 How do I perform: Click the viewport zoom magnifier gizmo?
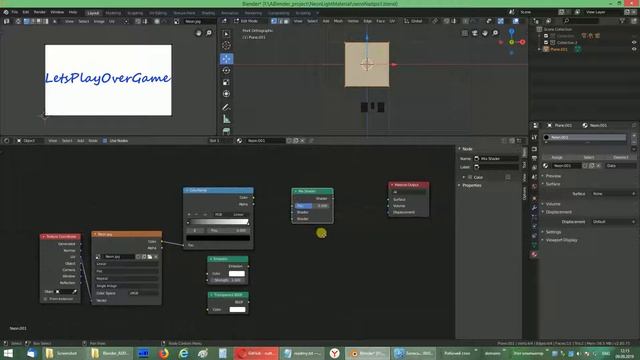coord(495,33)
